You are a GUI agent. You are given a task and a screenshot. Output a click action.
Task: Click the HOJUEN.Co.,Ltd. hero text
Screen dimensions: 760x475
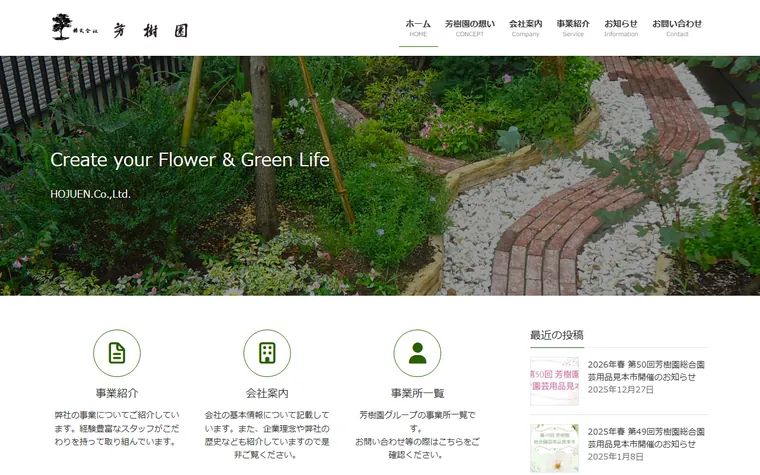coord(91,194)
